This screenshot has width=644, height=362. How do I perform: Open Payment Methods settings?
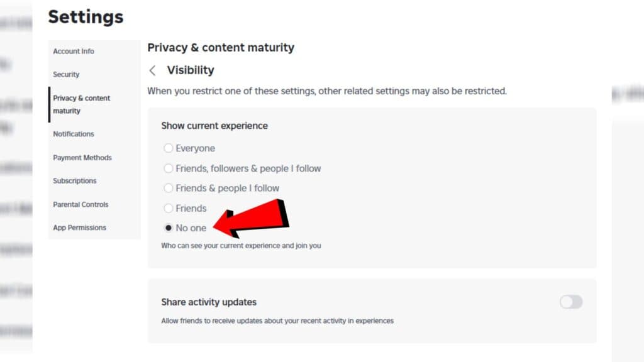coord(82,158)
